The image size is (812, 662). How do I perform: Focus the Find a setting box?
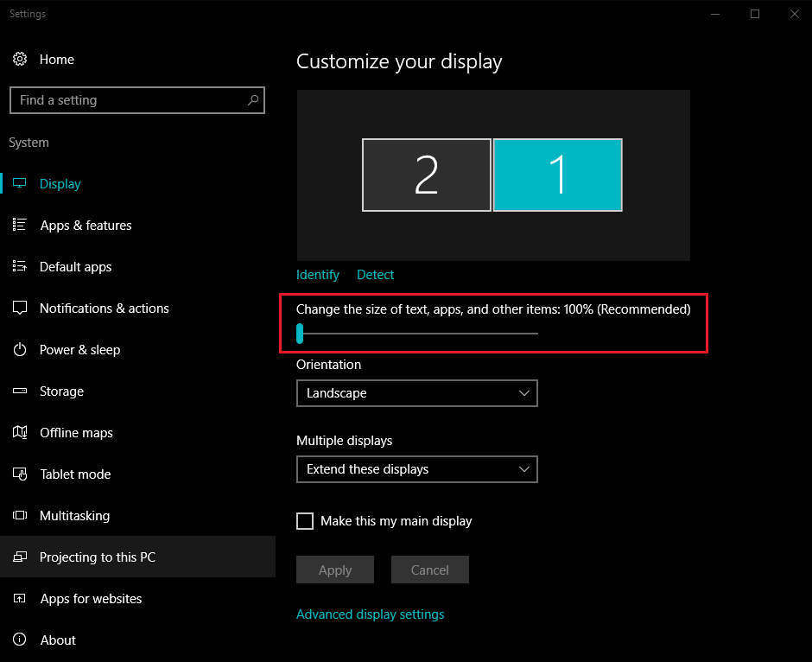(x=137, y=100)
